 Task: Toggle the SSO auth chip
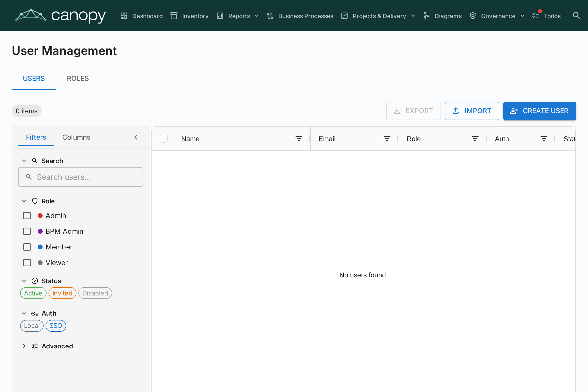click(56, 326)
